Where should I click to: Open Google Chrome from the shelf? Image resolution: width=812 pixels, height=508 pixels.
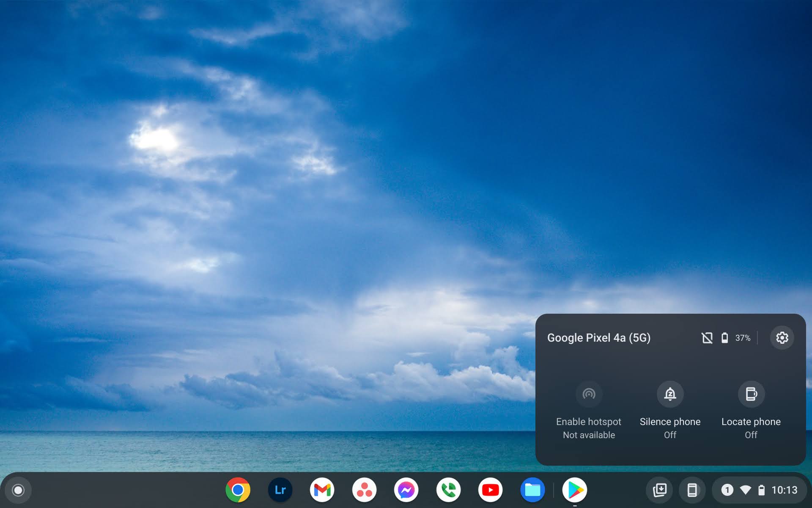pos(238,490)
